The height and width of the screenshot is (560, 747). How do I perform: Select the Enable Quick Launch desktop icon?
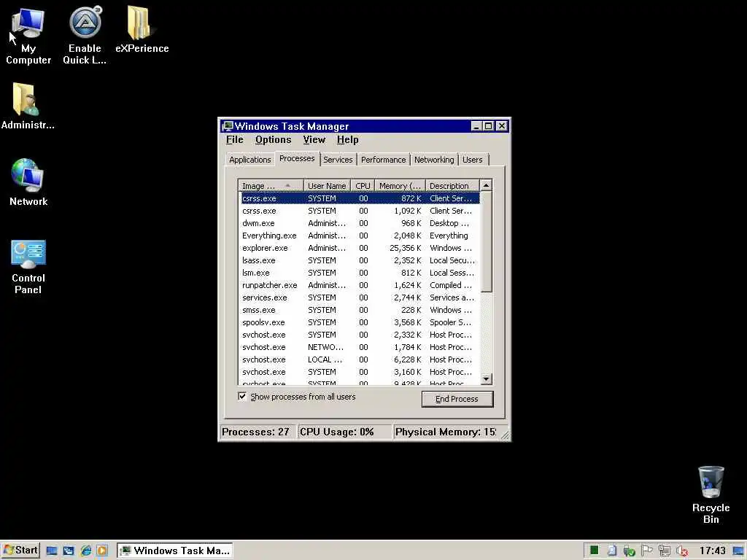point(85,36)
